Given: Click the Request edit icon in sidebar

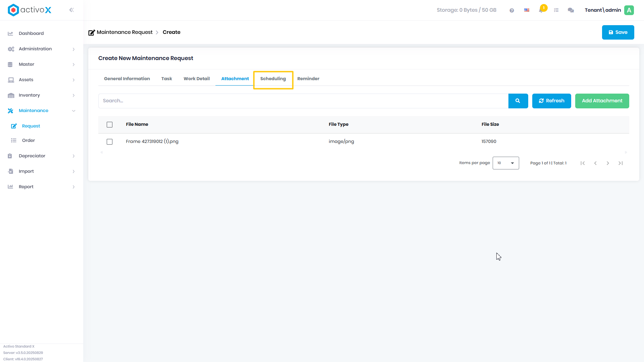Looking at the screenshot, I should (x=14, y=126).
